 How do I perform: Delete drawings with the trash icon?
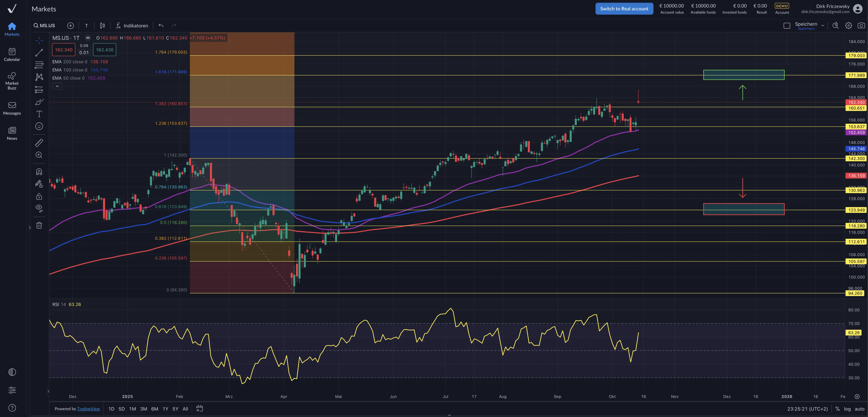(x=39, y=225)
